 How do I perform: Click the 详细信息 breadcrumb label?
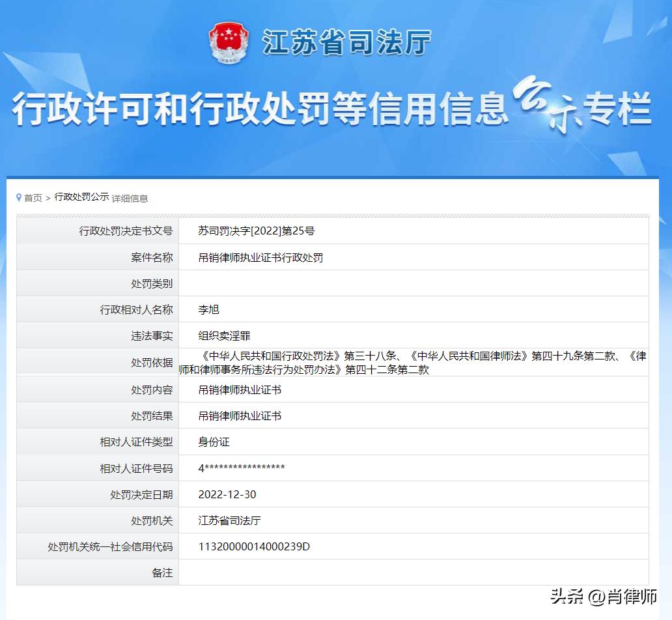[129, 198]
